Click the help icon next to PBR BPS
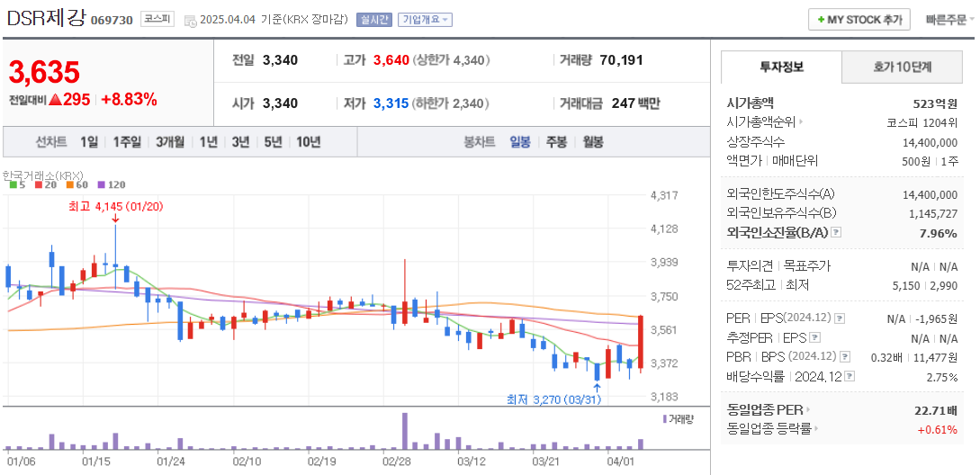The width and height of the screenshot is (980, 475). tap(845, 357)
